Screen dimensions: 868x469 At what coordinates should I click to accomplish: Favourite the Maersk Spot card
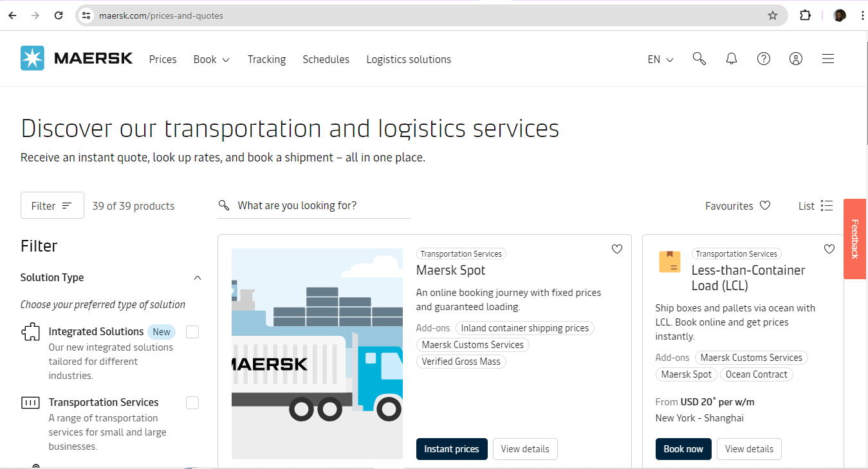(616, 249)
